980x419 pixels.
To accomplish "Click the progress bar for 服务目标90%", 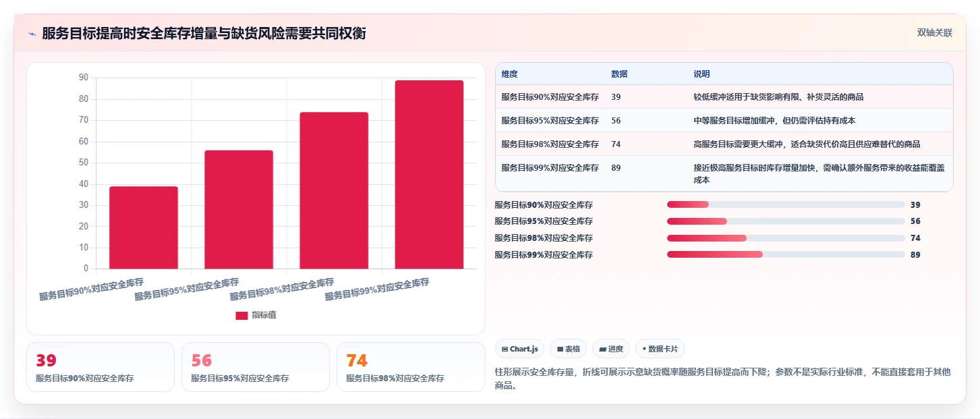I will click(x=786, y=204).
